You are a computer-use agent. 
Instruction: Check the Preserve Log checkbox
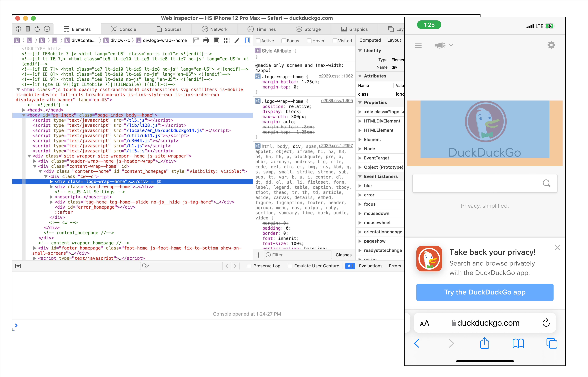coord(249,266)
